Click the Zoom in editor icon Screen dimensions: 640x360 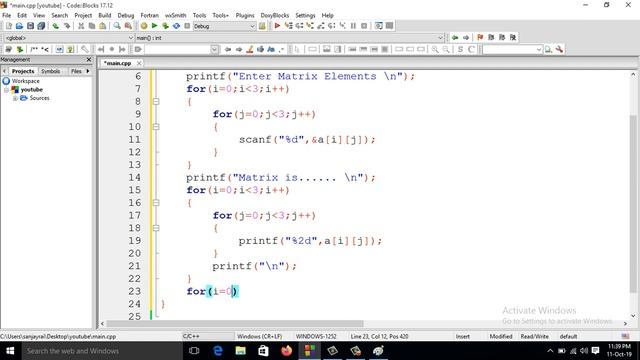click(435, 49)
